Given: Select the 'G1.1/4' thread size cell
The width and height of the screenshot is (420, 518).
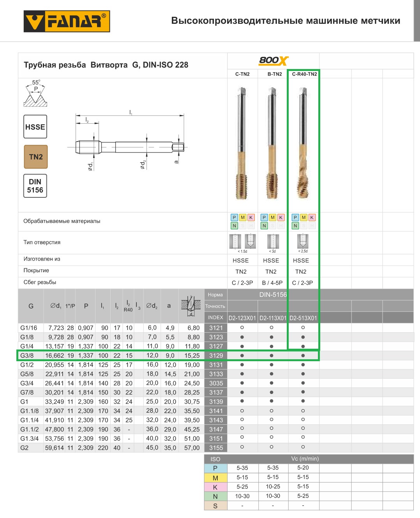Looking at the screenshot, I should pyautogui.click(x=30, y=420).
